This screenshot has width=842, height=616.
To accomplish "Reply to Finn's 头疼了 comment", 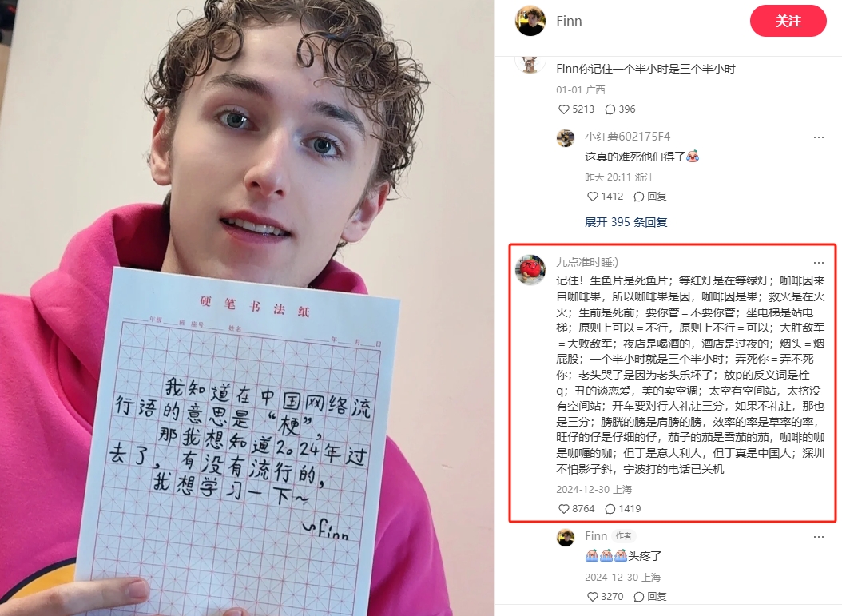I will coord(649,596).
